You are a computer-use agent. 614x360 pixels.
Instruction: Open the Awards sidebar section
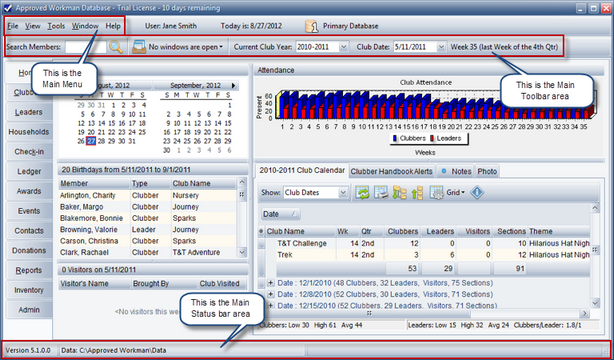[29, 192]
